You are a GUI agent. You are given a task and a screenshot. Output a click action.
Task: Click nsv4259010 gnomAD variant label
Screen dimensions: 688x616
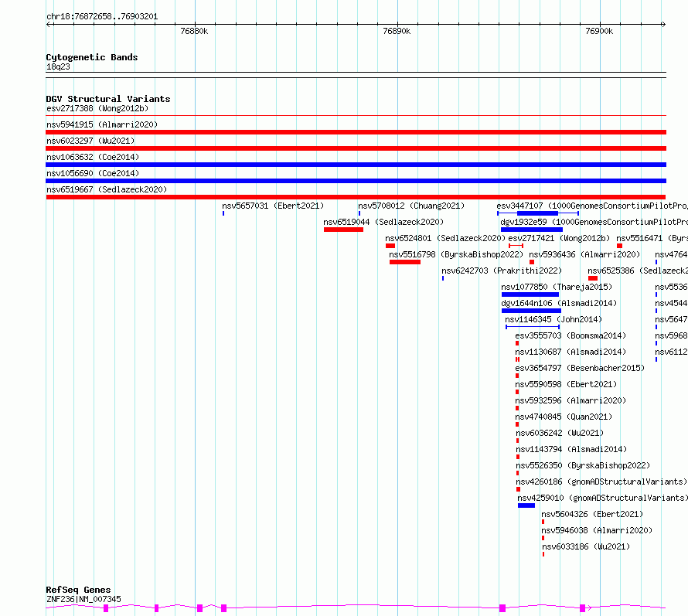[x=602, y=498]
